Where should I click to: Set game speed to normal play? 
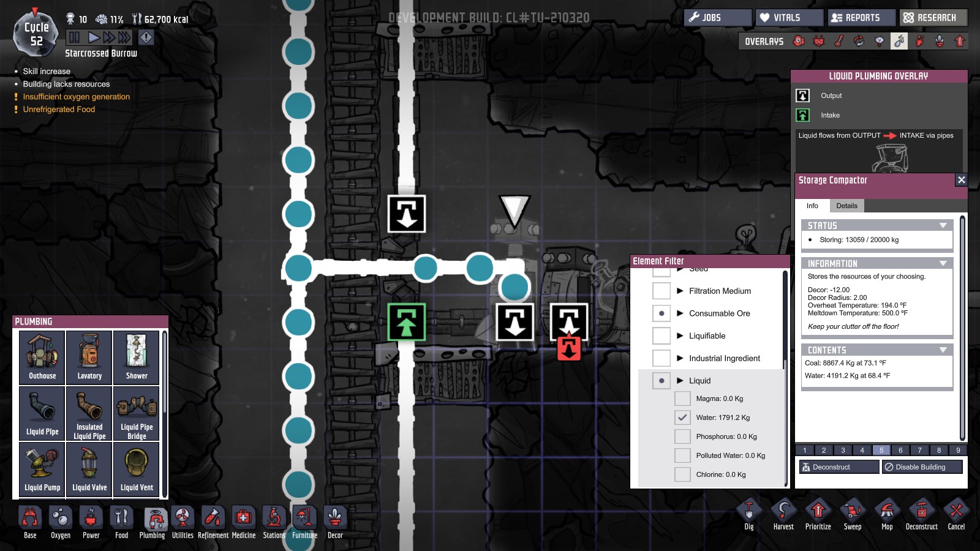tap(94, 37)
